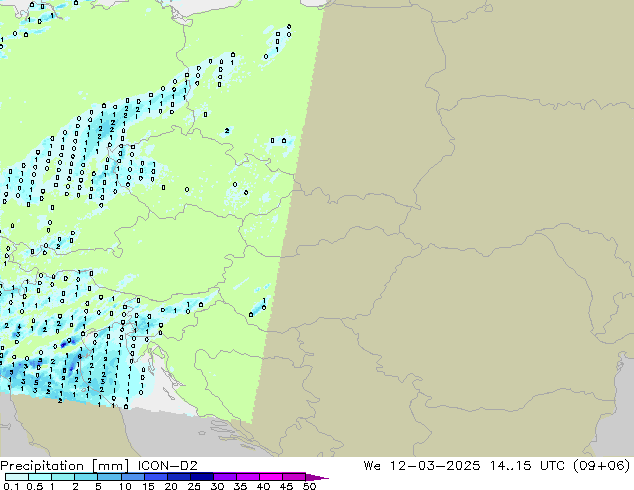The height and width of the screenshot is (490, 634).
Task: Click the 'Precipitation' title word
Action: pos(42,466)
